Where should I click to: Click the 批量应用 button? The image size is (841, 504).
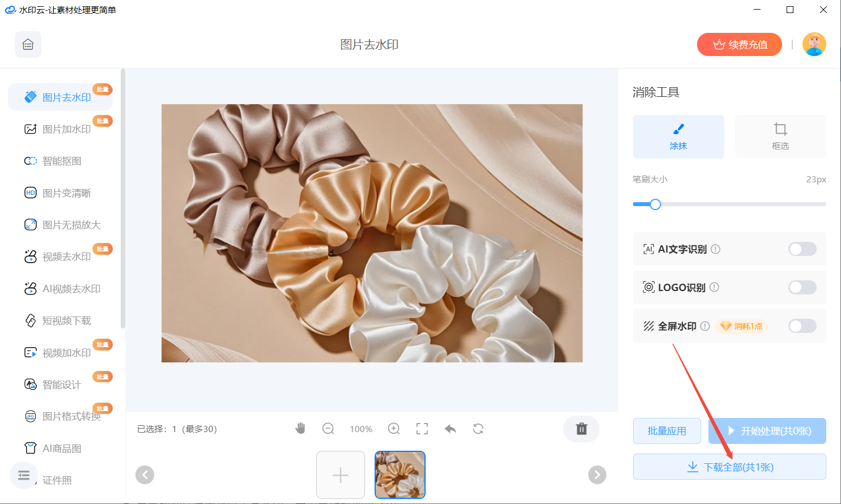(x=666, y=431)
